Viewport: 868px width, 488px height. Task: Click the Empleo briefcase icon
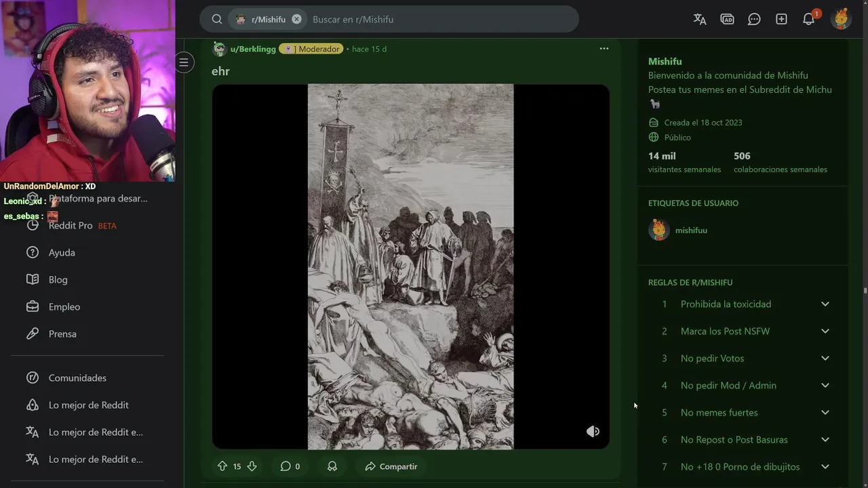click(32, 306)
